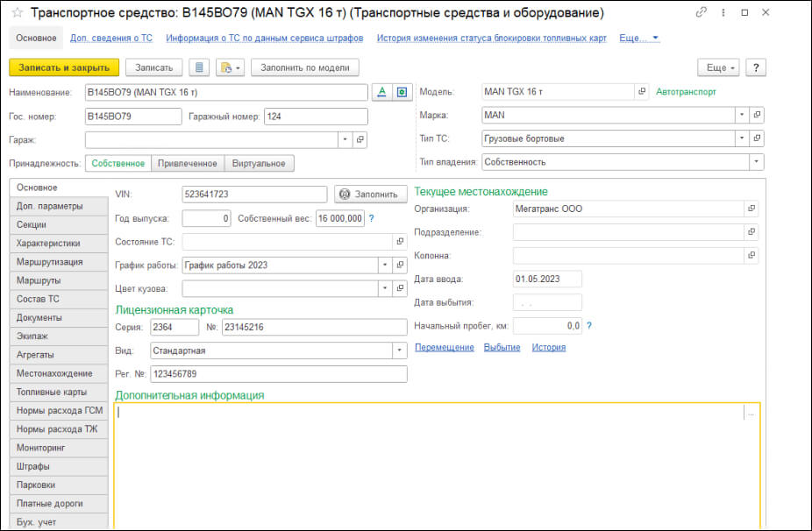The height and width of the screenshot is (531, 812).
Task: Open the Платные дороги side tab
Action: click(x=59, y=504)
